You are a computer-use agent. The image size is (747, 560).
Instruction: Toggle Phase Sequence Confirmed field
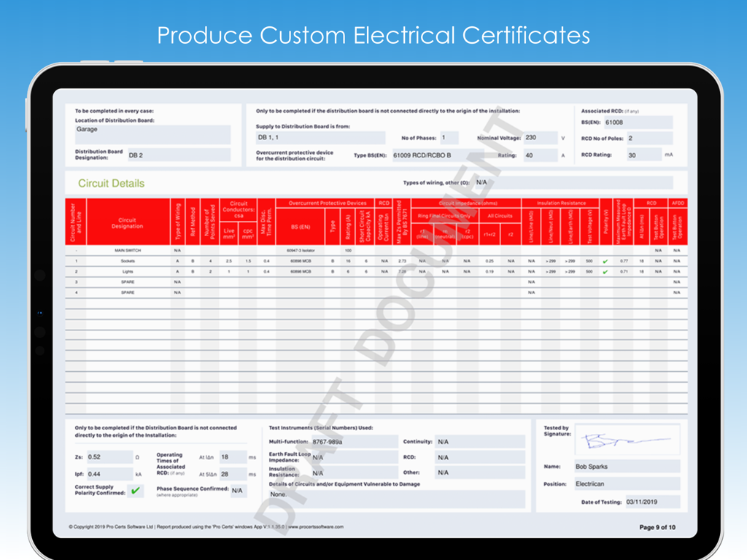[x=237, y=491]
